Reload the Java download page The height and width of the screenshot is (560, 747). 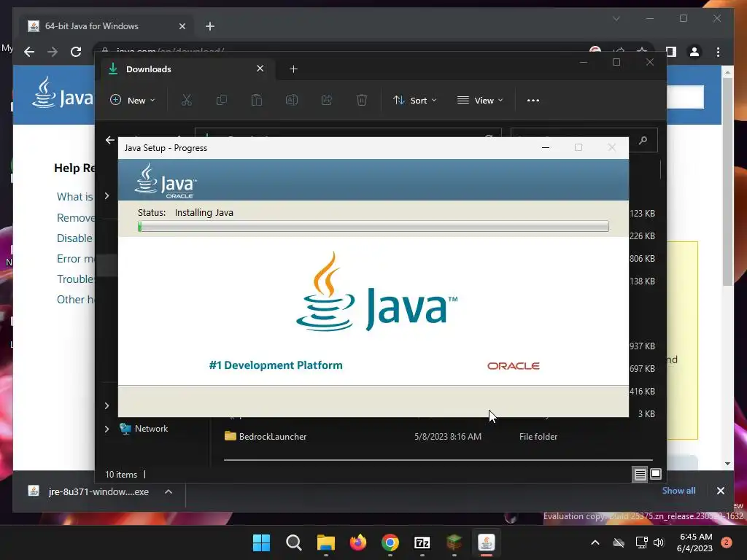(76, 52)
